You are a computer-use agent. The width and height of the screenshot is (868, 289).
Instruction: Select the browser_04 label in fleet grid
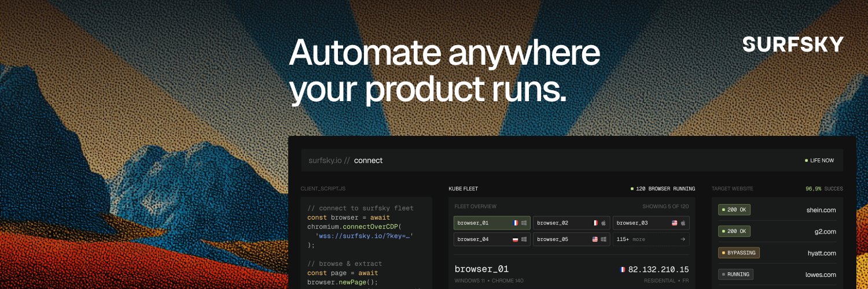[473, 239]
